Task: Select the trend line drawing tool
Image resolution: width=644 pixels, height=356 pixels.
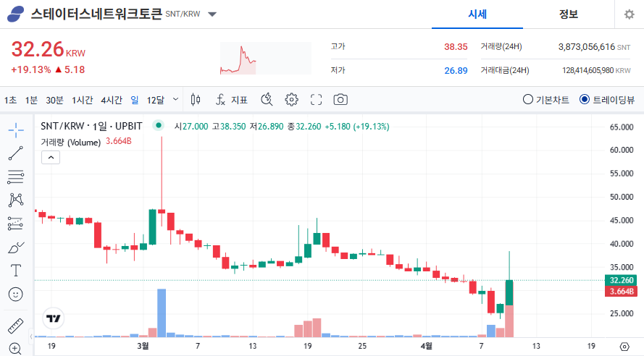Action: click(16, 153)
